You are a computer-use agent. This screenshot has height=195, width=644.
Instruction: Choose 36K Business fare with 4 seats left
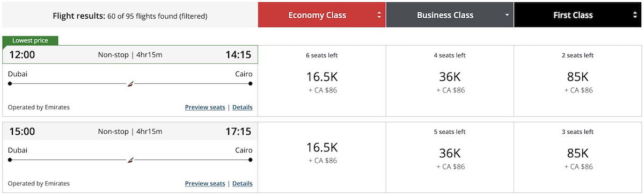pos(450,81)
